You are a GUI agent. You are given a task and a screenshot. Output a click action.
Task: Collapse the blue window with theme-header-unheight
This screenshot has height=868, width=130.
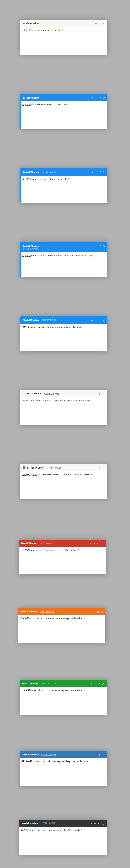pos(92,246)
